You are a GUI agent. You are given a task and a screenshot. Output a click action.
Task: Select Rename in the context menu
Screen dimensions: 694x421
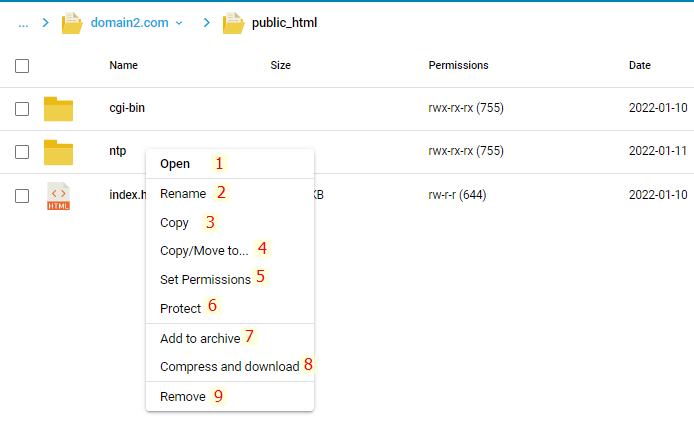click(x=183, y=193)
